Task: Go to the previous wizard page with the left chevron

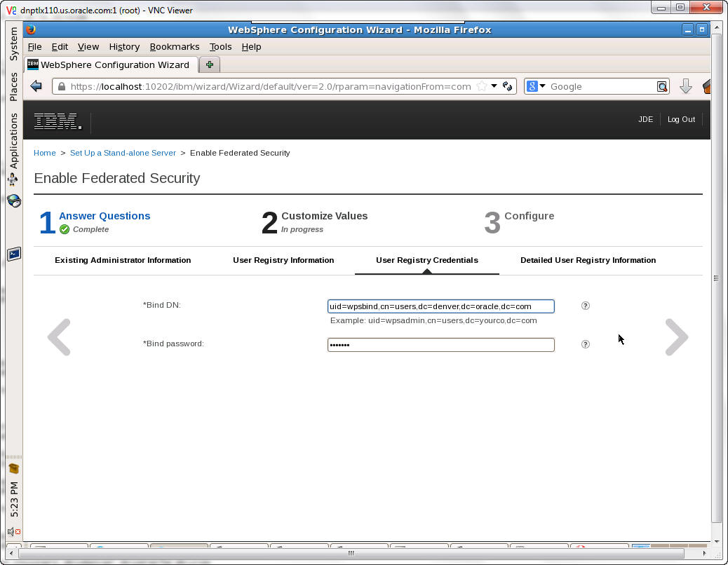Action: tap(59, 337)
